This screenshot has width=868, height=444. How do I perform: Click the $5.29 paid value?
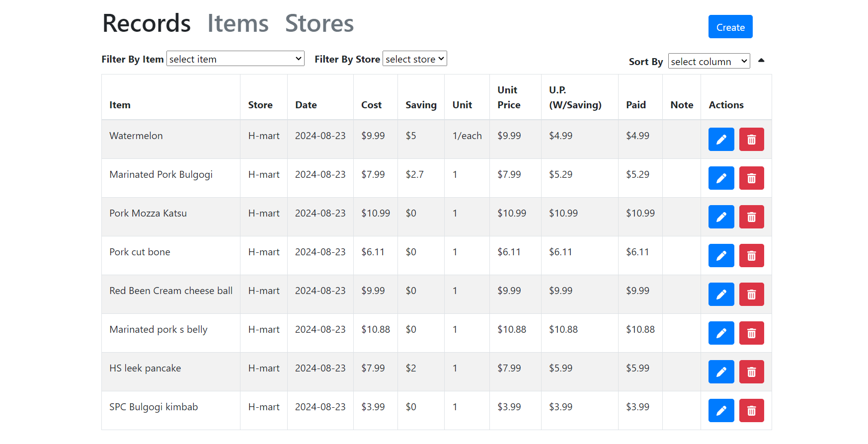(x=637, y=174)
